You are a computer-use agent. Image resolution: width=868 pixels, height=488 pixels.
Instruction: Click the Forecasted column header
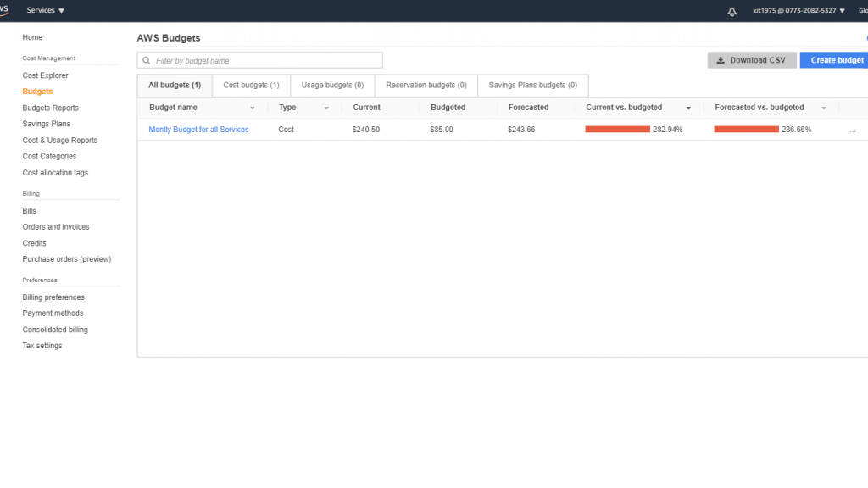pyautogui.click(x=529, y=108)
